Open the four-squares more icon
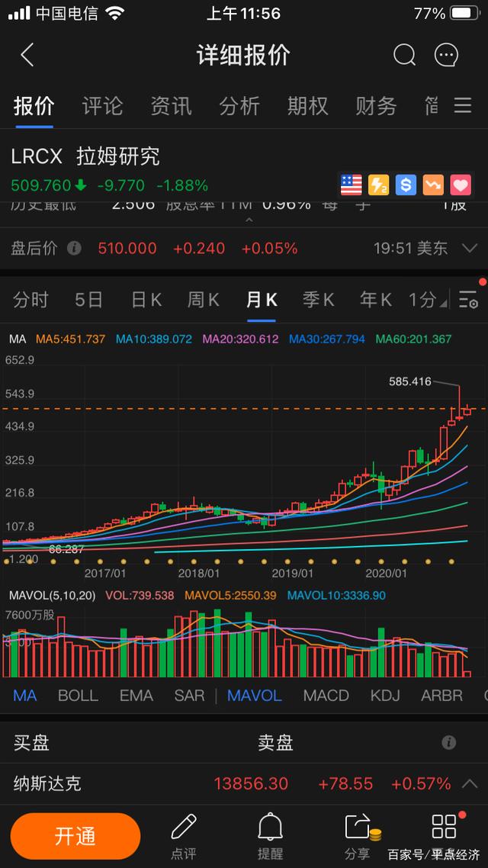This screenshot has width=488, height=868. click(445, 827)
